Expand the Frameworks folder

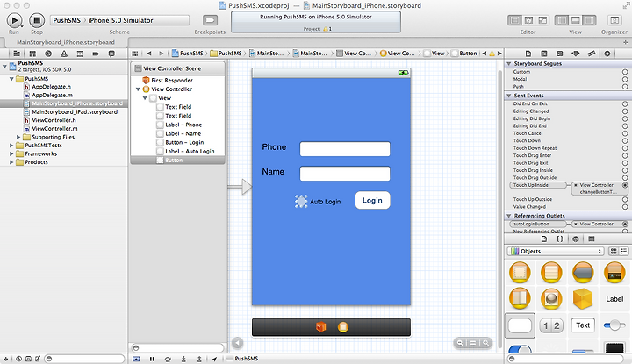(11, 153)
